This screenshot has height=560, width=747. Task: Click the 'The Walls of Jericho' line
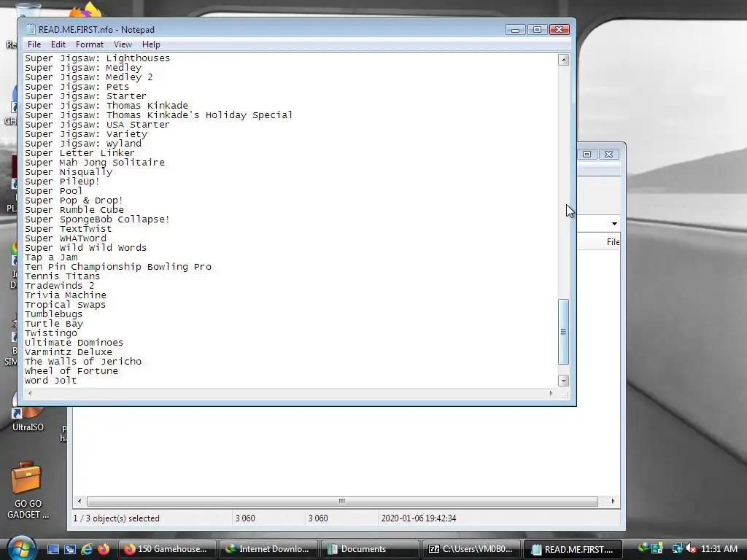(x=83, y=362)
